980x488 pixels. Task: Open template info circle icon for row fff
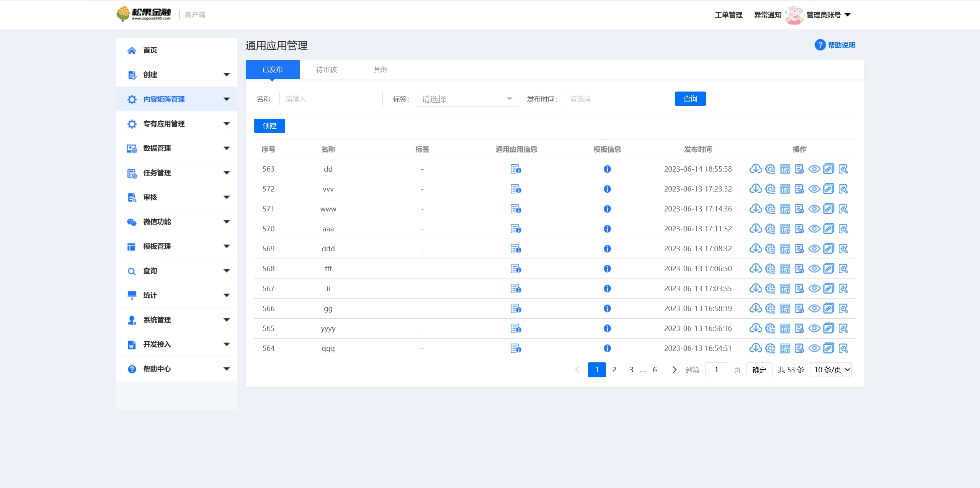coord(607,269)
